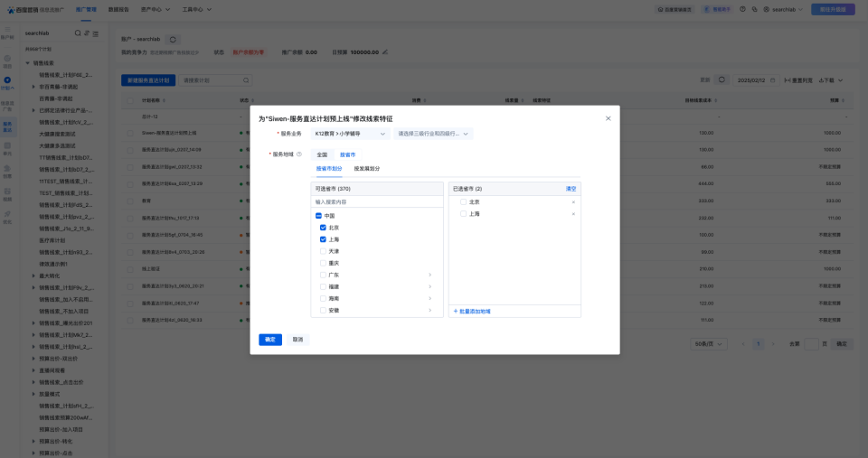Click the help icon beside 服务地域
The height and width of the screenshot is (458, 868).
pyautogui.click(x=299, y=154)
